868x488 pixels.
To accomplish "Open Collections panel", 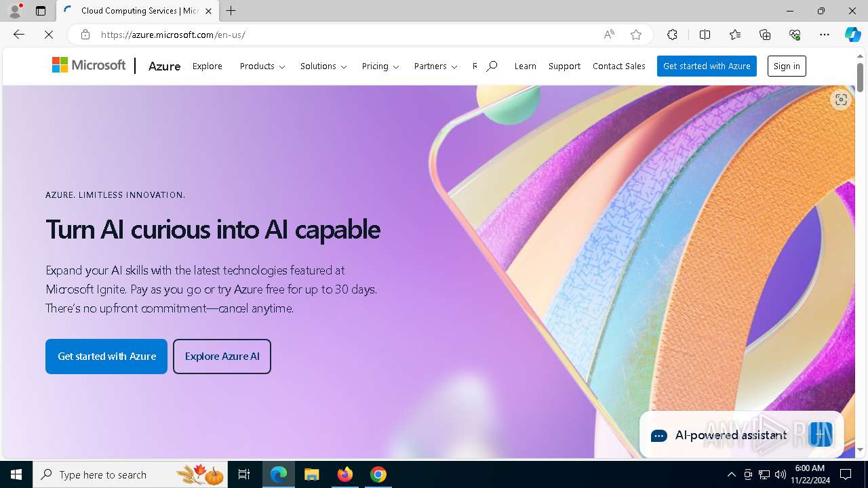I will pyautogui.click(x=765, y=35).
